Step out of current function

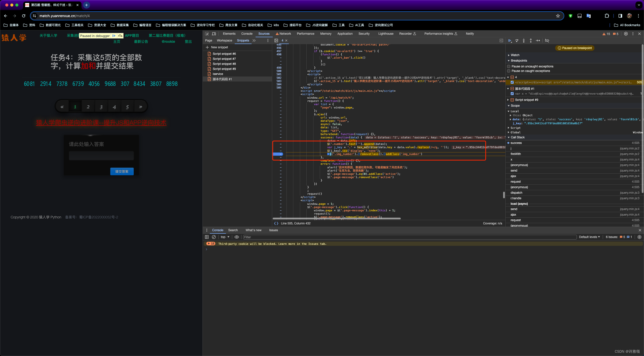click(531, 41)
